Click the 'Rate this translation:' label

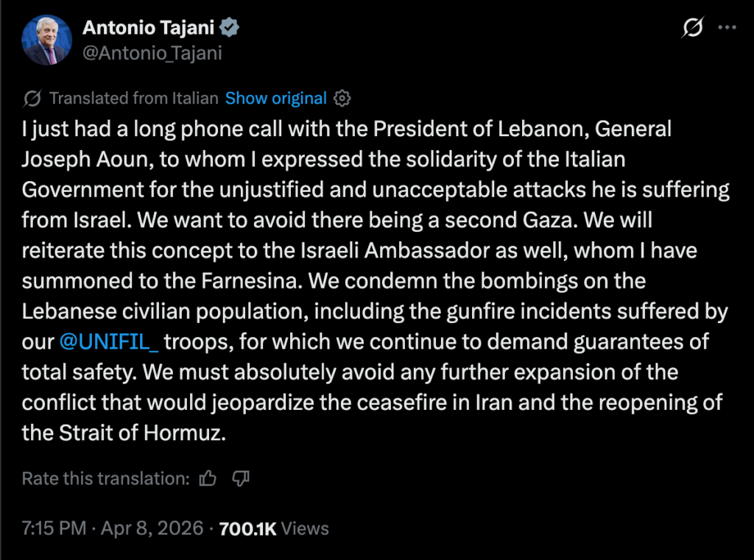(106, 479)
